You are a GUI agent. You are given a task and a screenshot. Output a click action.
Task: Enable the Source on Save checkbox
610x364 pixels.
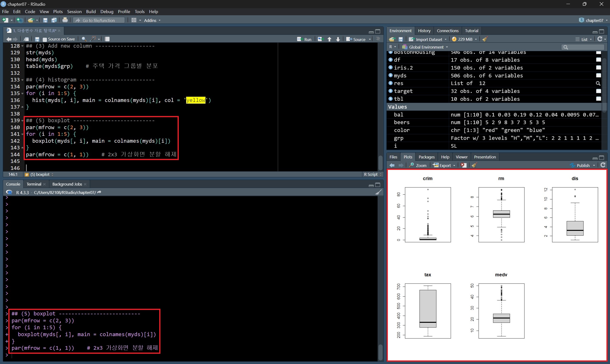tap(45, 39)
